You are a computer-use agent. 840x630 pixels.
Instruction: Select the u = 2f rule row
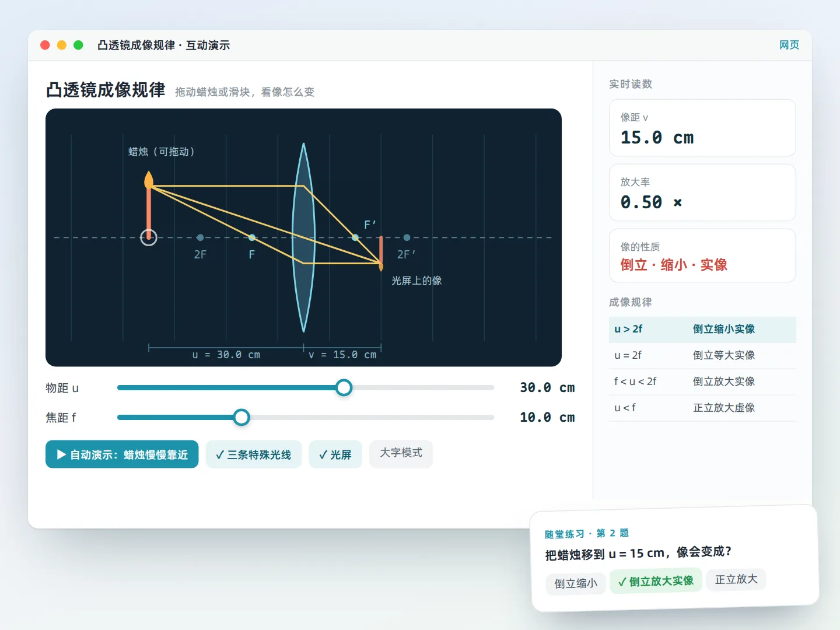pyautogui.click(x=702, y=355)
